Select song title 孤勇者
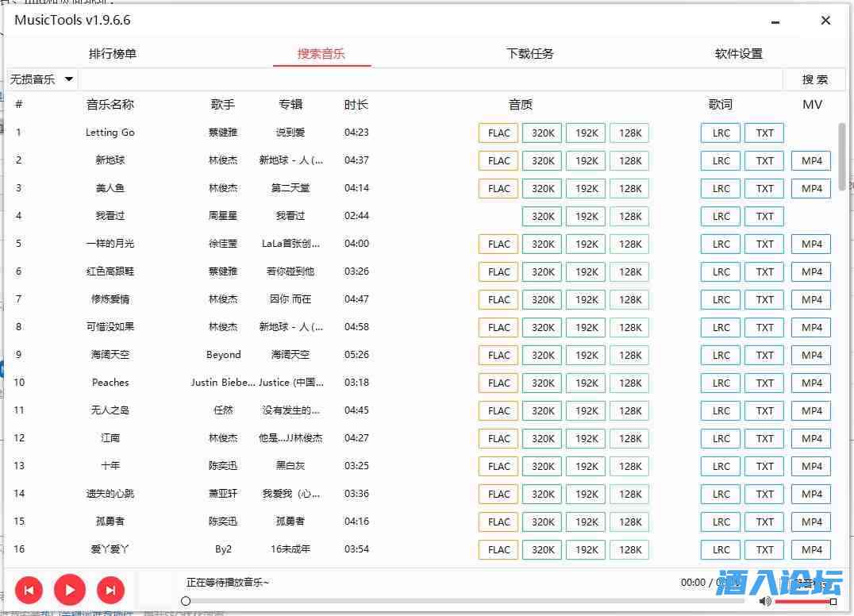Image resolution: width=854 pixels, height=616 pixels. [x=110, y=522]
